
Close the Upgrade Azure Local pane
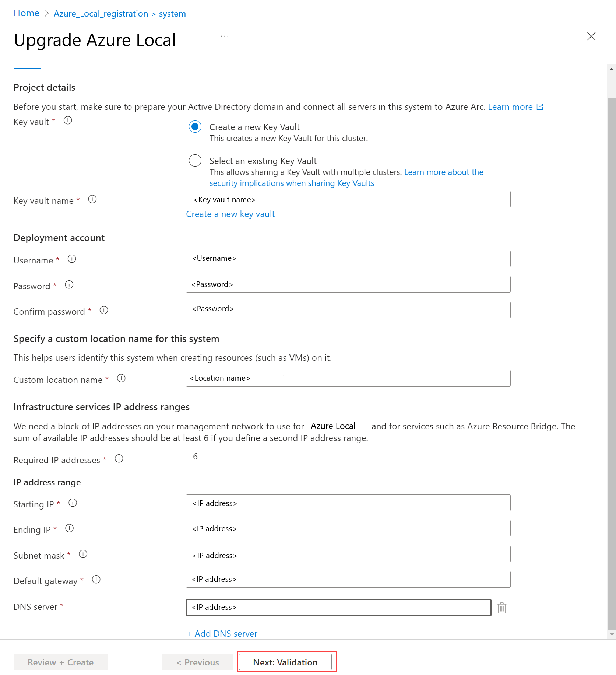(591, 36)
